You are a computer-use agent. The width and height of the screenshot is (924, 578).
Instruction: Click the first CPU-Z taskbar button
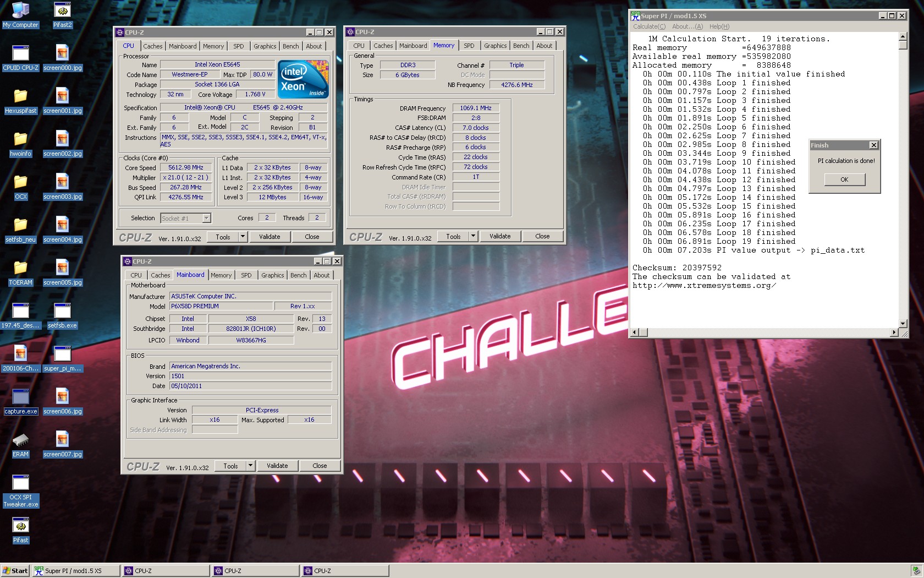pos(166,571)
